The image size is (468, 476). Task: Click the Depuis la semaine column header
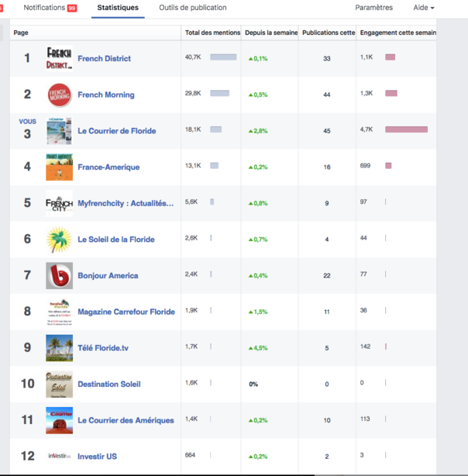tap(271, 33)
